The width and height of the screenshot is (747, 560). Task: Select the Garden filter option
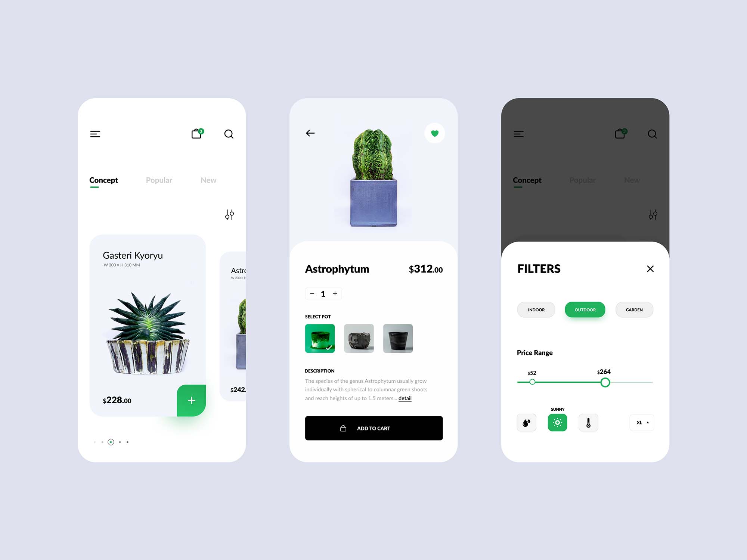pos(635,310)
